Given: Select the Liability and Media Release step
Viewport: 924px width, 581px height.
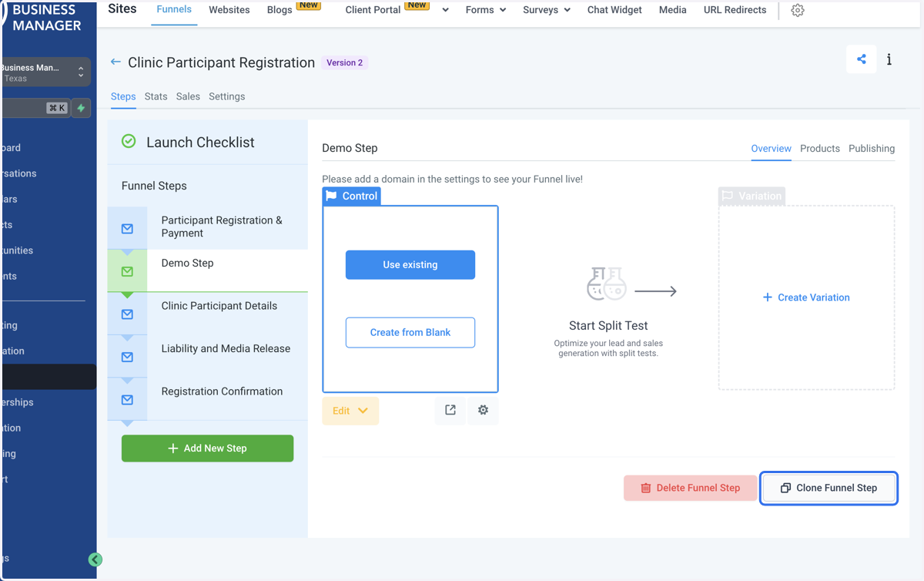Looking at the screenshot, I should click(208, 356).
